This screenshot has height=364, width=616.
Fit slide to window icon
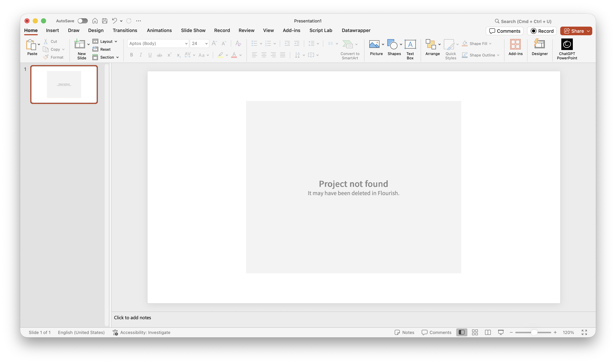[x=584, y=332]
